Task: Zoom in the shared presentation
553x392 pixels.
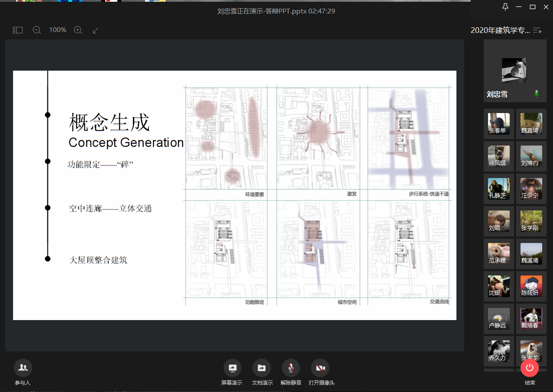Action: point(78,30)
